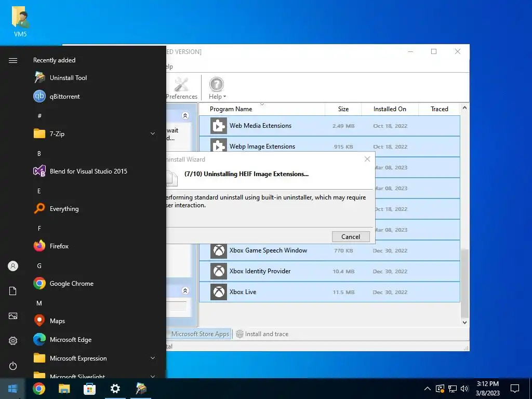Click the volume tray icon
The height and width of the screenshot is (399, 532).
click(x=465, y=389)
